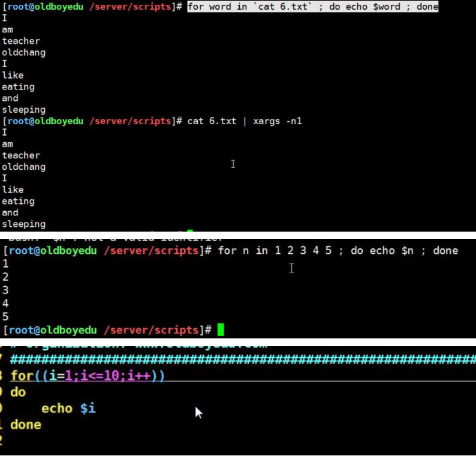Click the 'cat 6.txt | xargs -n1' command
This screenshot has width=476, height=456.
coord(245,121)
